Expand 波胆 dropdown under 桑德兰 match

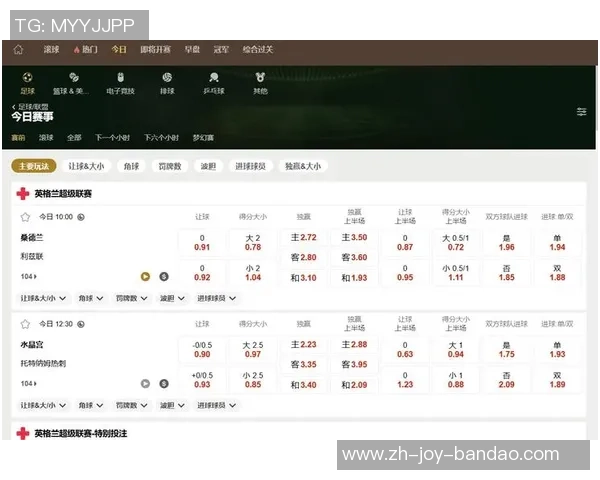[x=172, y=298]
